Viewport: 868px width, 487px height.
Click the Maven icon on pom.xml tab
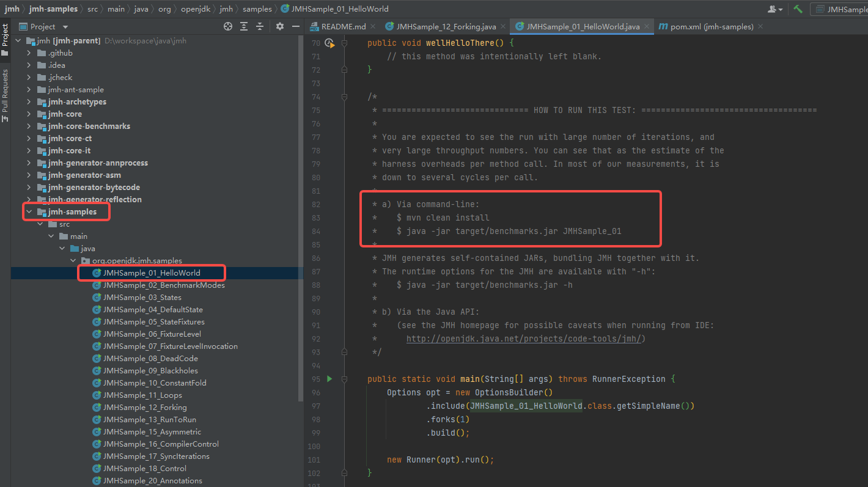[x=663, y=27]
